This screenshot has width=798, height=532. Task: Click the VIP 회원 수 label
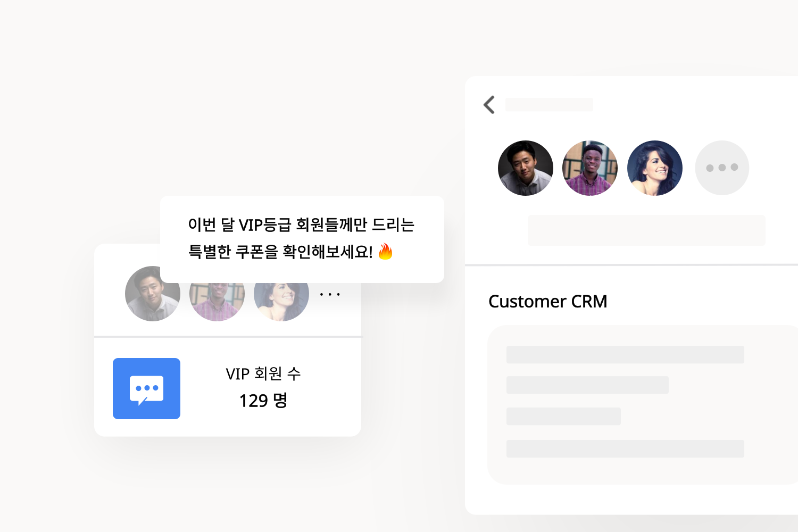tap(263, 373)
